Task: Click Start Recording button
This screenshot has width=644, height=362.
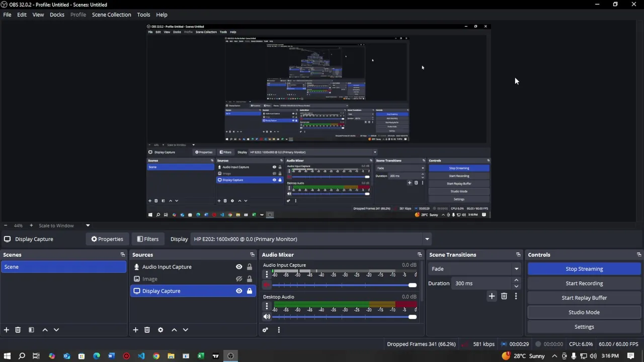Action: click(584, 284)
